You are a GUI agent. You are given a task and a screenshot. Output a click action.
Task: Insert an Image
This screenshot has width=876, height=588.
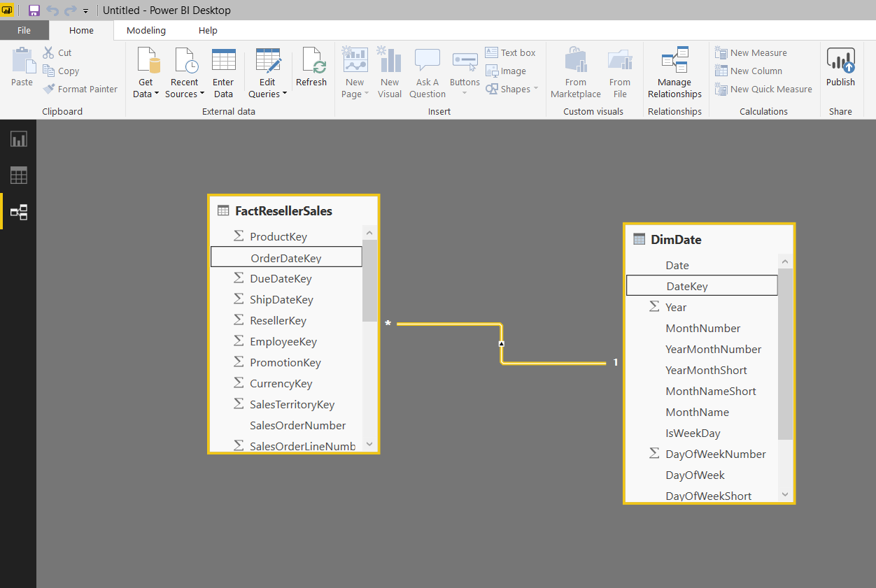[x=505, y=71]
